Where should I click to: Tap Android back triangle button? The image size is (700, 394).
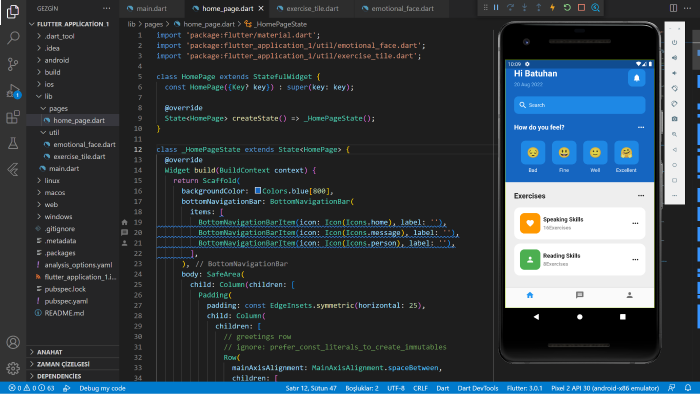pyautogui.click(x=536, y=317)
